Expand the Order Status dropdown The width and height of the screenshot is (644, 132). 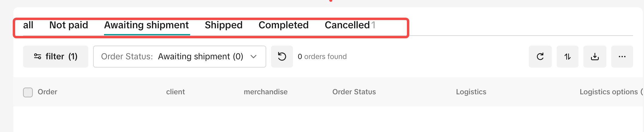coord(179,57)
